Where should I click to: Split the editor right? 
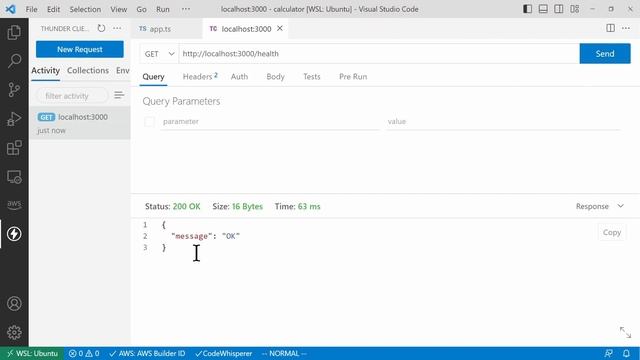coord(610,28)
